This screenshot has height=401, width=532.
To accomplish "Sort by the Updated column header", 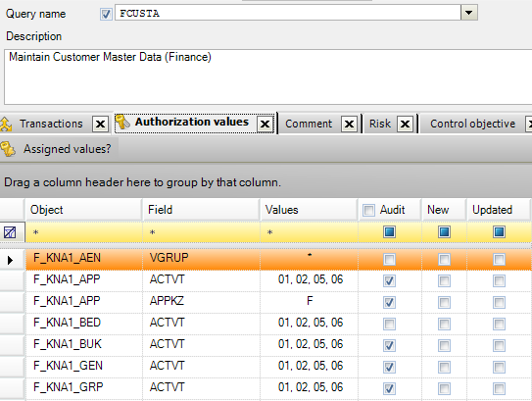I will click(498, 210).
